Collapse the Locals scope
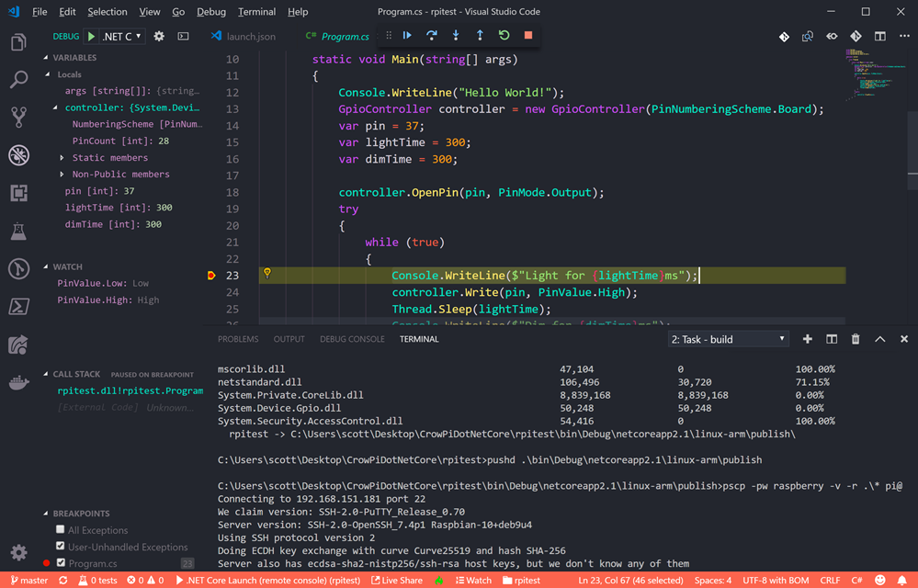Viewport: 918px width, 588px height. tap(48, 74)
